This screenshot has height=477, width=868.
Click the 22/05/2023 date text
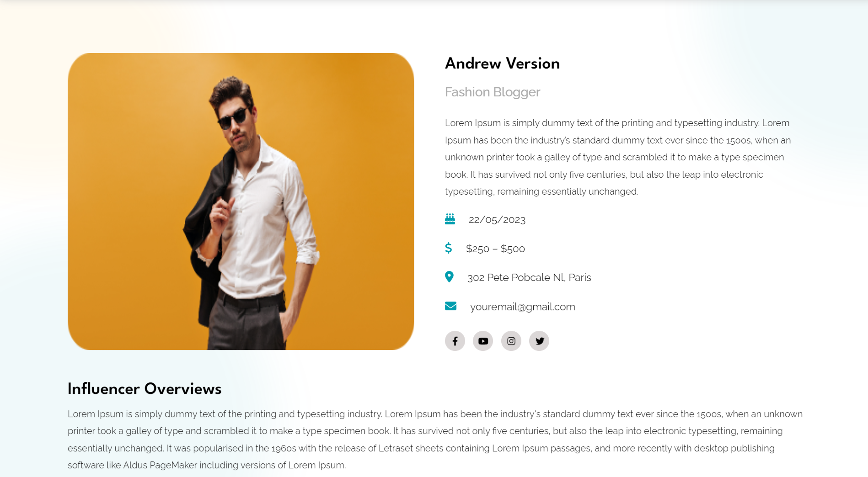click(497, 220)
